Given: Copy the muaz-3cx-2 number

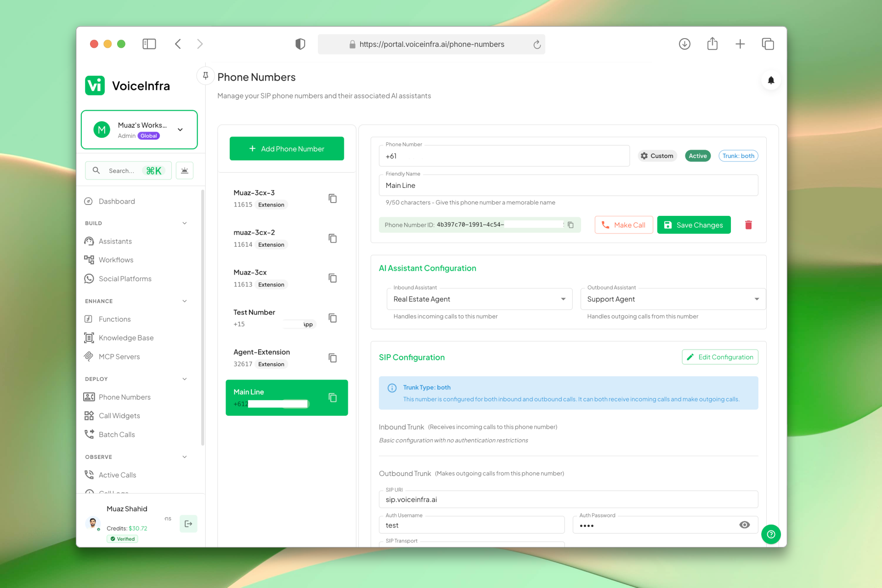Looking at the screenshot, I should tap(333, 238).
